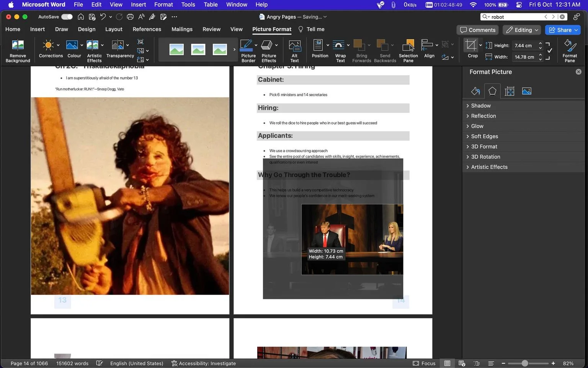Open the References ribbon tab

click(147, 29)
